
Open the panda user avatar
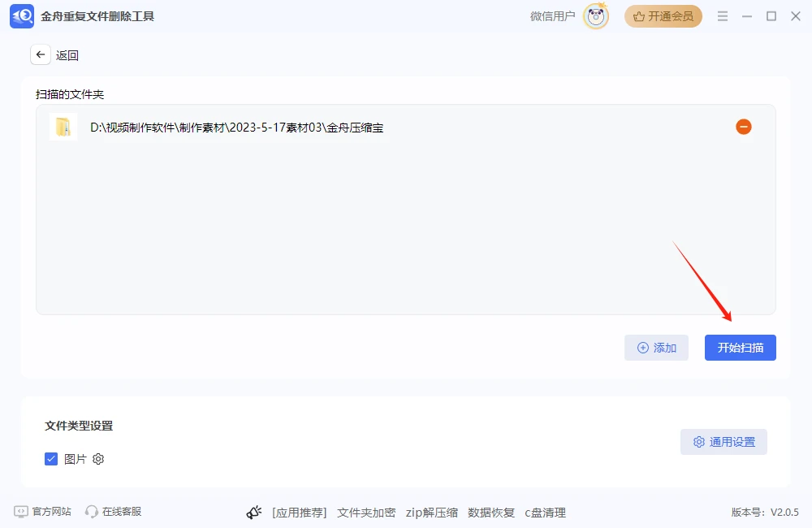595,16
